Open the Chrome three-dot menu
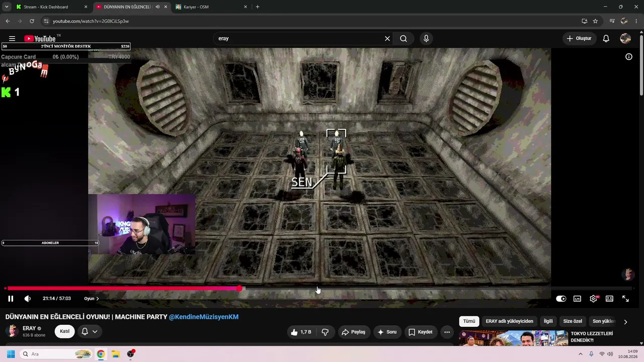Screen dimensions: 644x362 (x=636, y=21)
